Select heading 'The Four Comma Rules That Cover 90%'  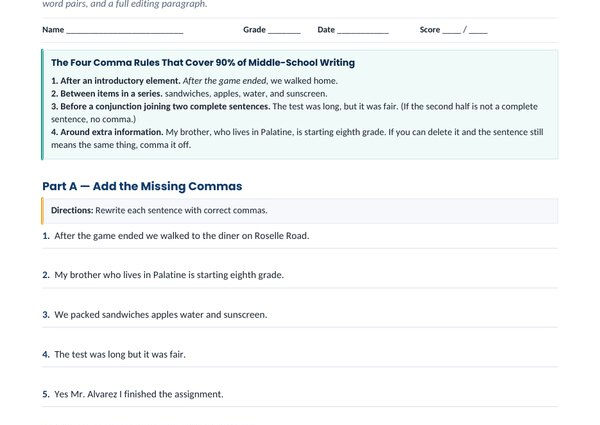point(203,62)
